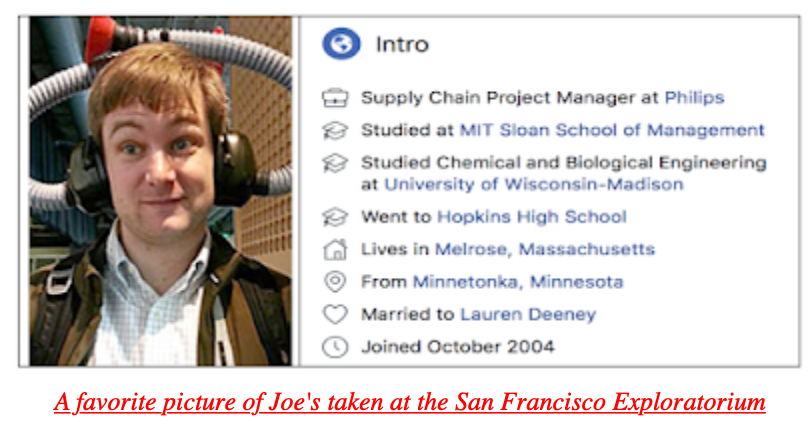The height and width of the screenshot is (426, 811).
Task: Follow the Melrose, Massachusetts link
Action: pos(545,249)
